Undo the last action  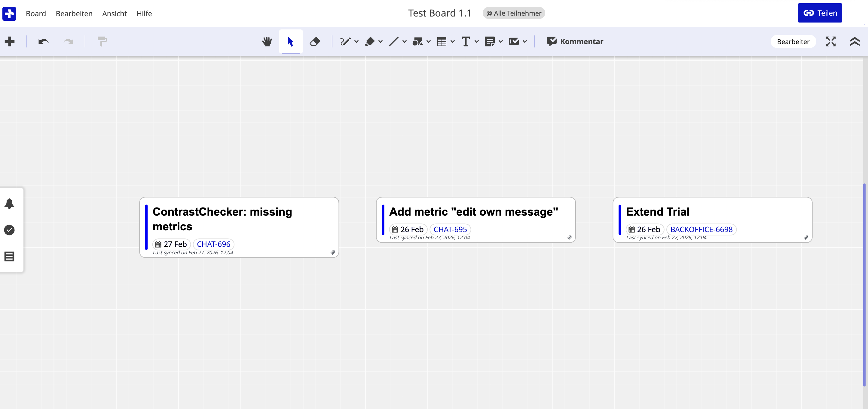click(x=43, y=41)
